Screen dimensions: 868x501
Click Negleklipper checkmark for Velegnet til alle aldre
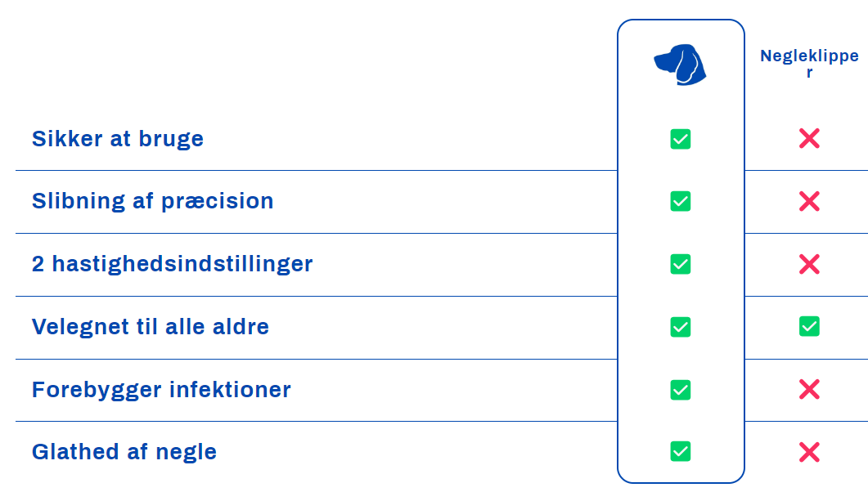coord(809,326)
